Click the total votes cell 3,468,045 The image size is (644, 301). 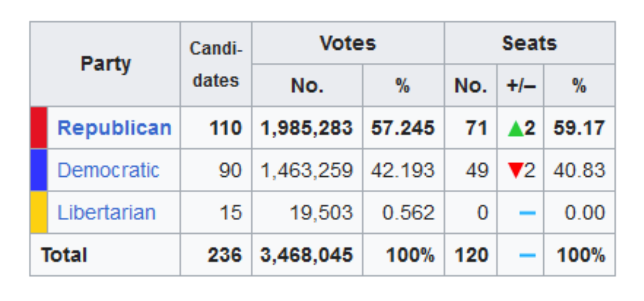pos(307,255)
